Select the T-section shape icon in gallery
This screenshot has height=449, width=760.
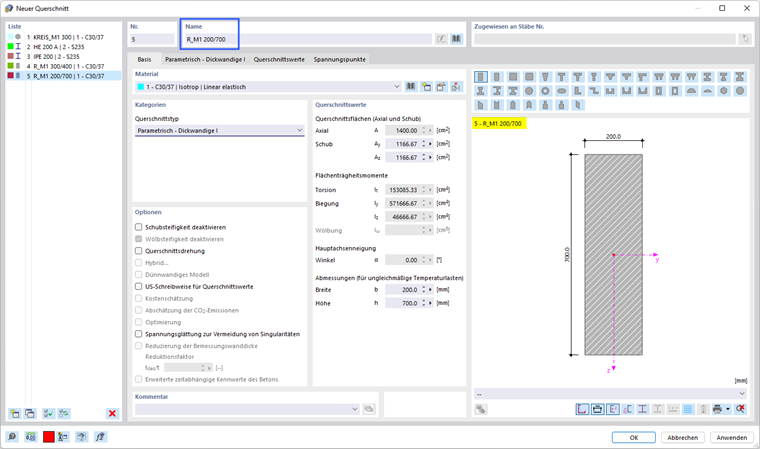point(561,77)
